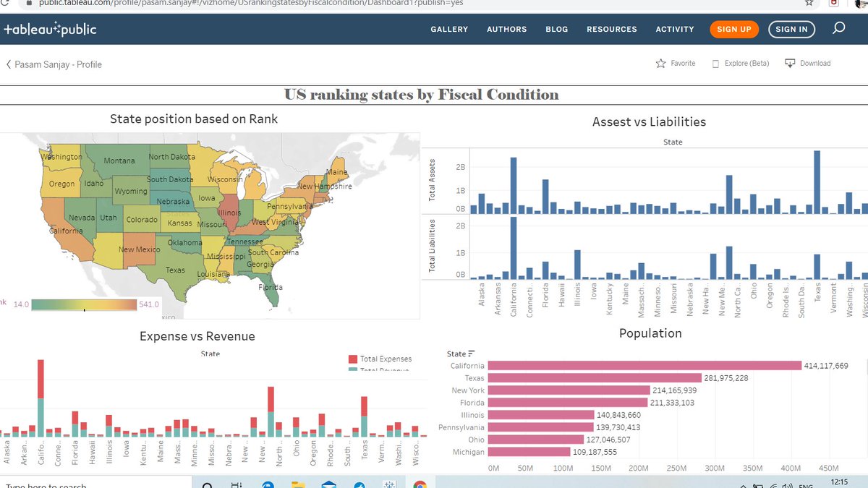
Task: Click the browser bookmark star
Action: (809, 3)
